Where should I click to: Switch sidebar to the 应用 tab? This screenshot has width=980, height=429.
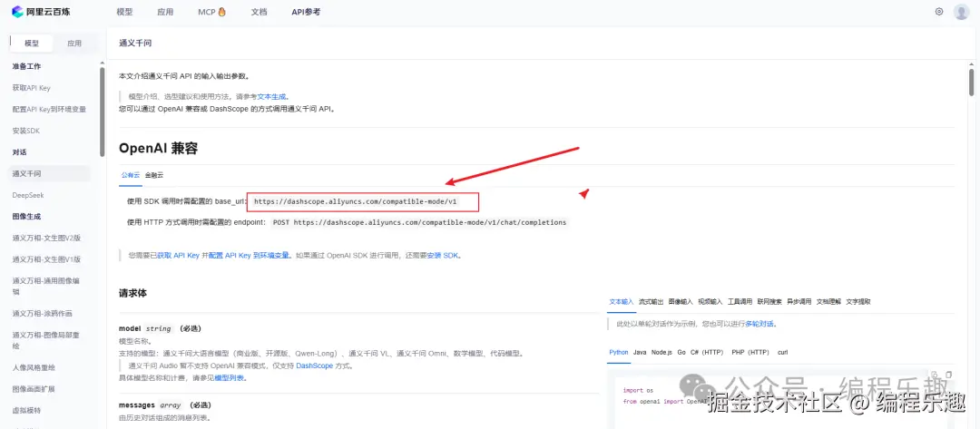[x=74, y=44]
